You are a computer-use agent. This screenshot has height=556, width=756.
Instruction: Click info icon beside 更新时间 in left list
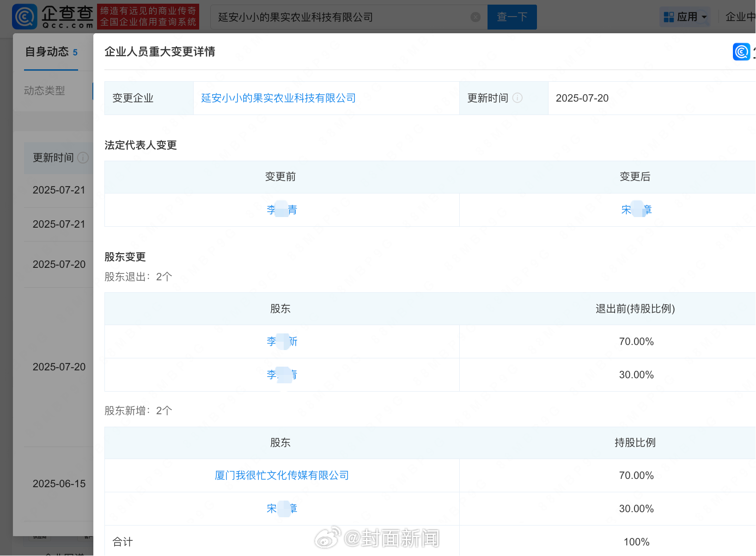83,158
